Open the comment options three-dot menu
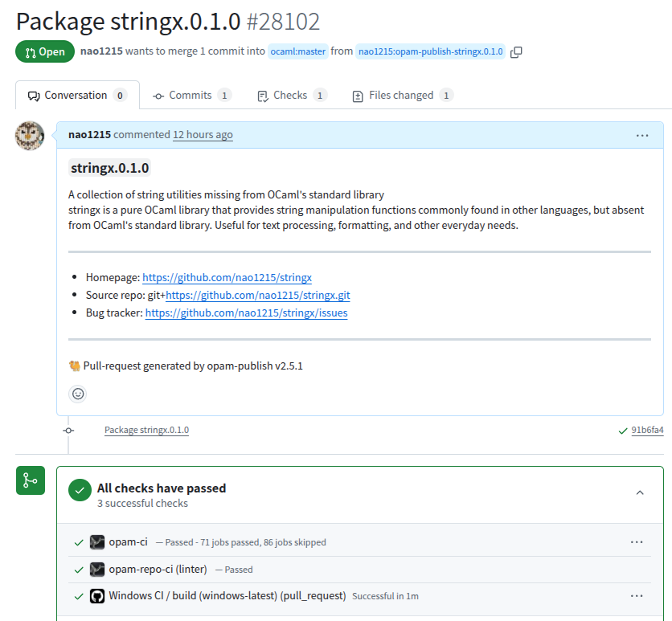672x621 pixels. 641,136
